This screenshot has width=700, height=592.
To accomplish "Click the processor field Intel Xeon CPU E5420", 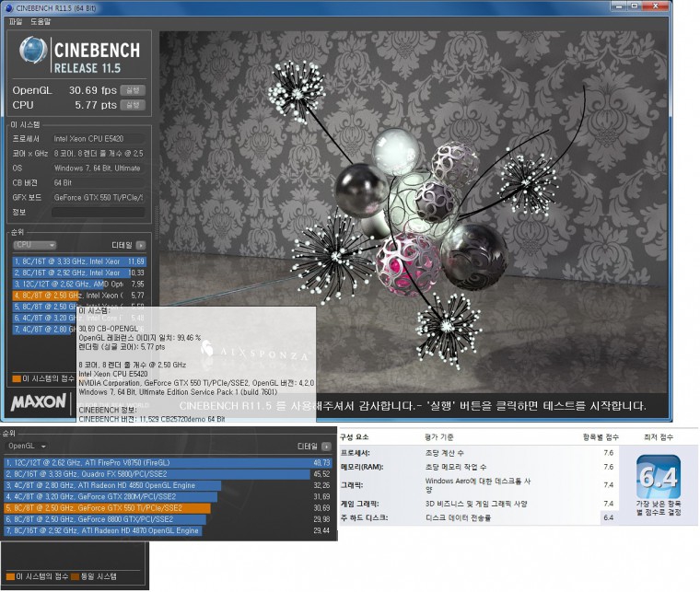I will [99, 139].
